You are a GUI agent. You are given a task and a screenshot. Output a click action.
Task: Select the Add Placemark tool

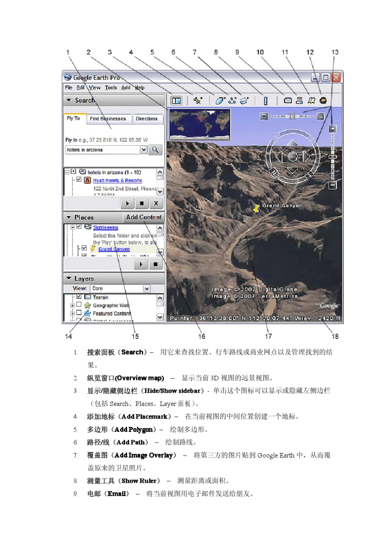point(198,100)
